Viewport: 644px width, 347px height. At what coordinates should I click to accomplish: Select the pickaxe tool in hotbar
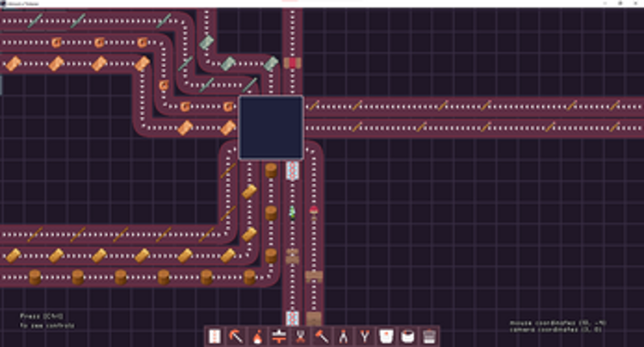click(x=236, y=337)
